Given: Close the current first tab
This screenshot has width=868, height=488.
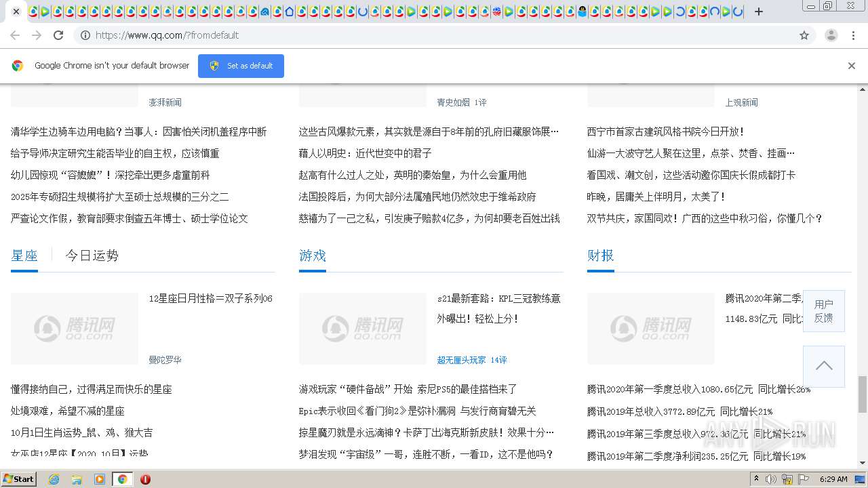Looking at the screenshot, I should click(16, 12).
